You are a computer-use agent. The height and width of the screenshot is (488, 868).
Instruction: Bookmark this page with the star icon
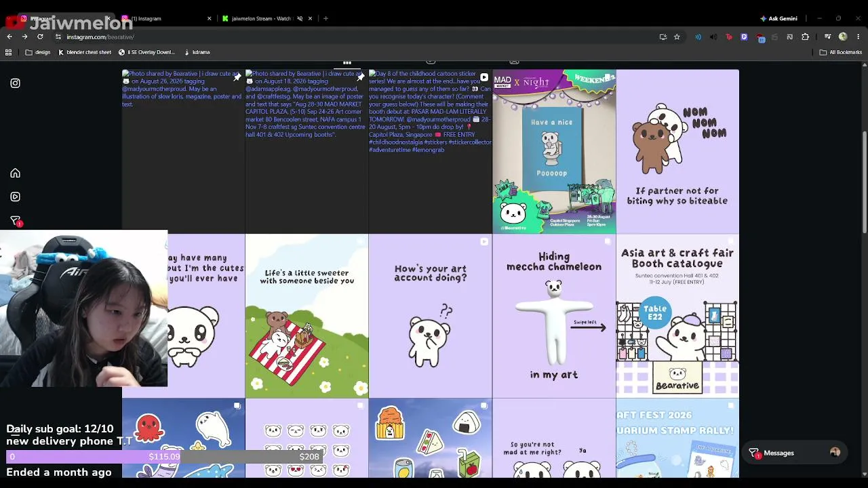point(677,37)
